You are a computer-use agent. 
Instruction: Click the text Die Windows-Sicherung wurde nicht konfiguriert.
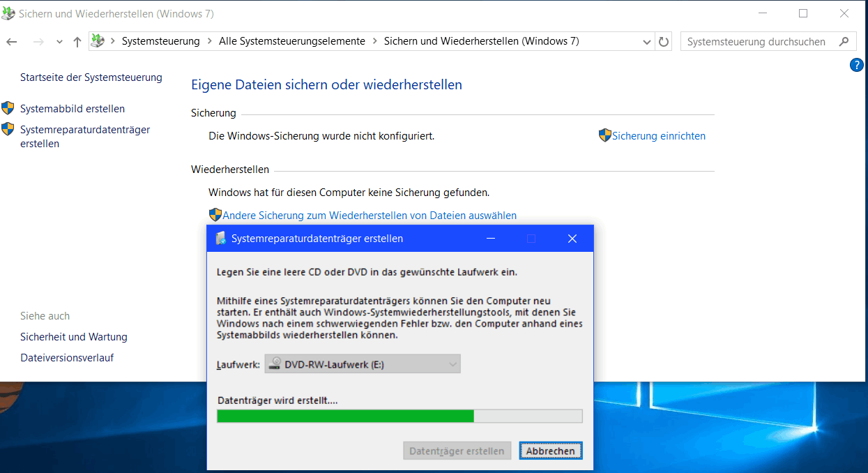[321, 136]
